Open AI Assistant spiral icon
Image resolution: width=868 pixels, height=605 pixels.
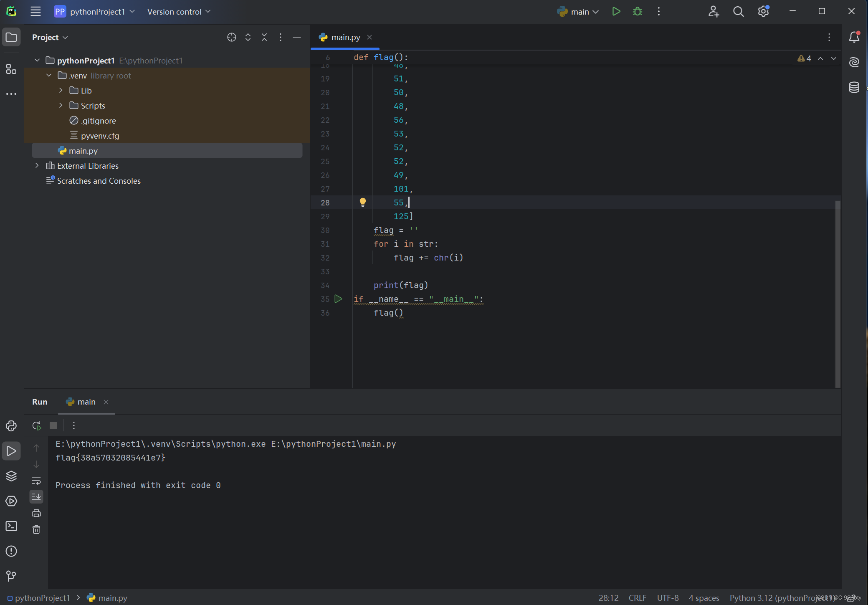(854, 62)
